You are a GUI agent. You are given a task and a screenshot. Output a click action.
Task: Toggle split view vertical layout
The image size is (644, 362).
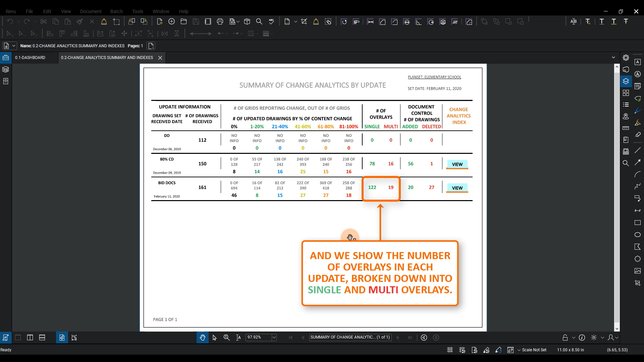pos(30,338)
